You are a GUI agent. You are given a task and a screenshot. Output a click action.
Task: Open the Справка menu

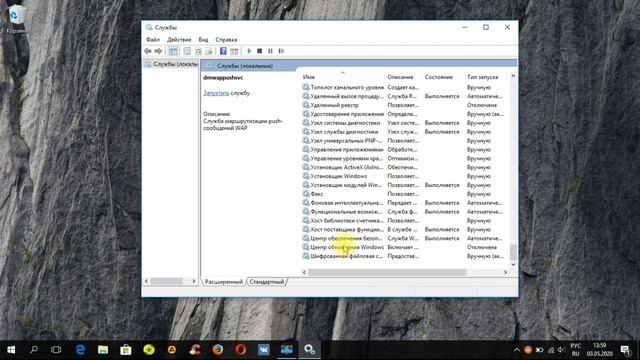[x=226, y=40]
